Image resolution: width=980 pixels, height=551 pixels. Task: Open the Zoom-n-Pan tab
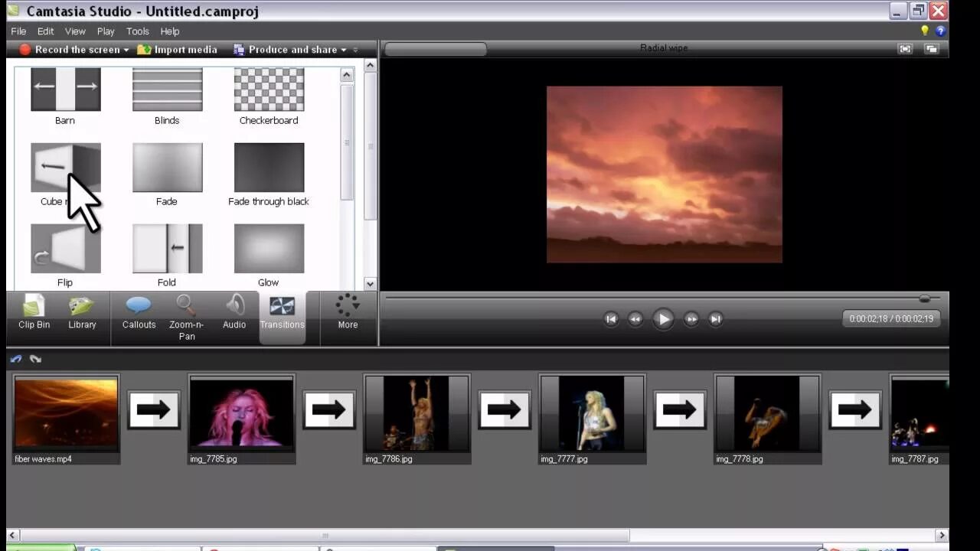point(186,317)
